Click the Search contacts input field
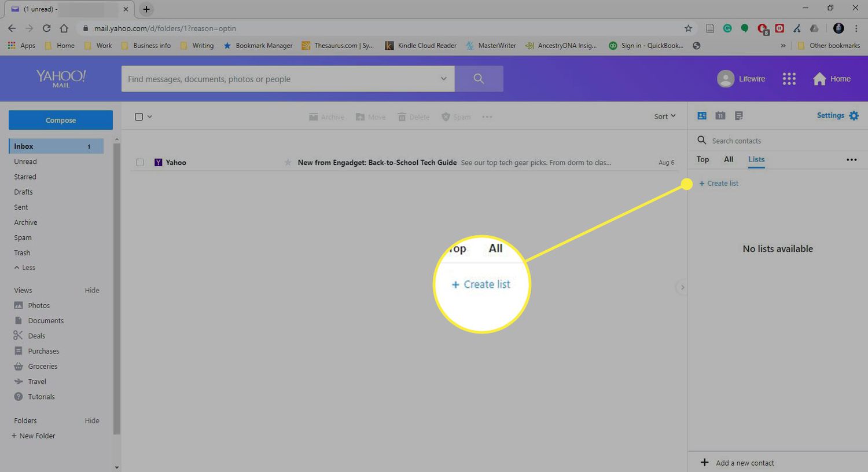The width and height of the screenshot is (868, 472). [741, 140]
